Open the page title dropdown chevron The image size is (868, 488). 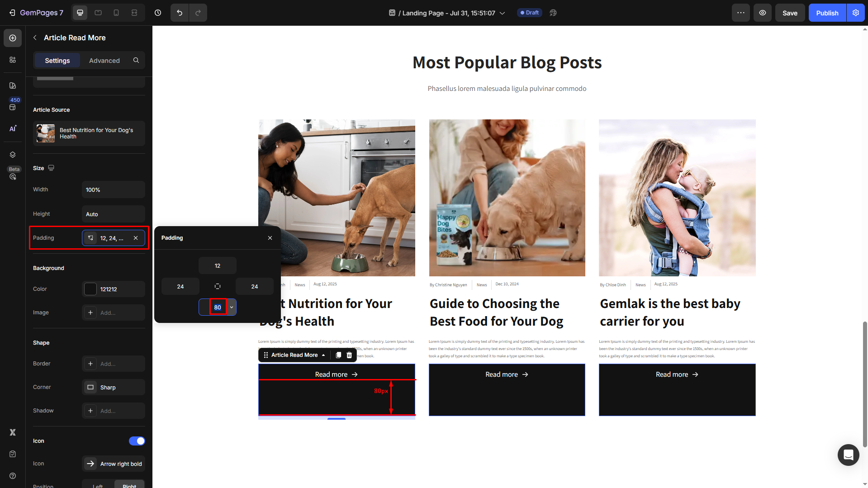pyautogui.click(x=502, y=13)
